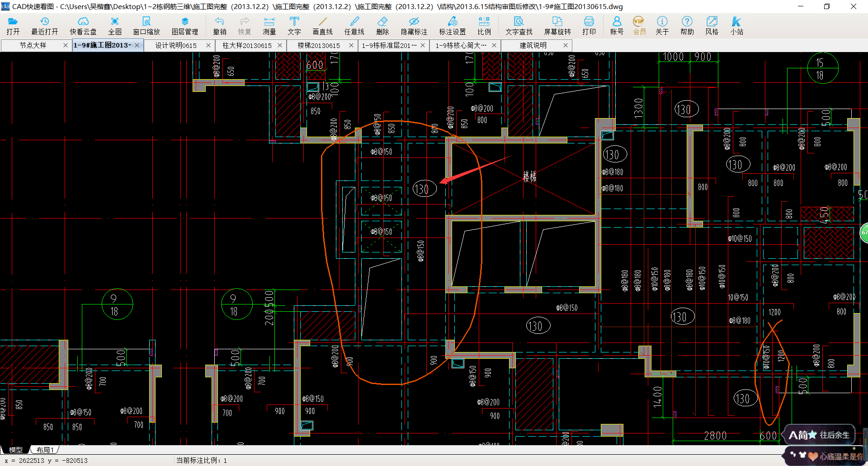Click the x y coordinate readout
Viewport: 868px width, 466px height.
coord(47,461)
